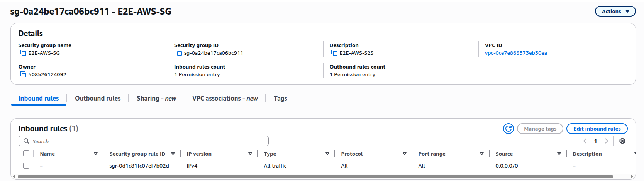This screenshot has height=181, width=644.
Task: Focus the inbound rules Search field
Action: (x=147, y=141)
